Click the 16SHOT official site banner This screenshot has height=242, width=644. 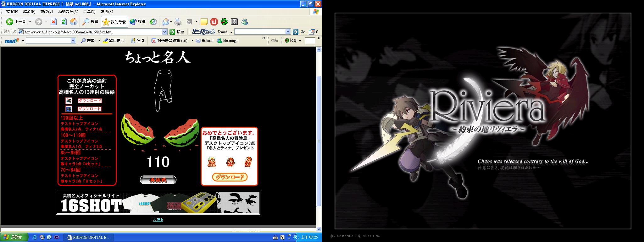158,203
